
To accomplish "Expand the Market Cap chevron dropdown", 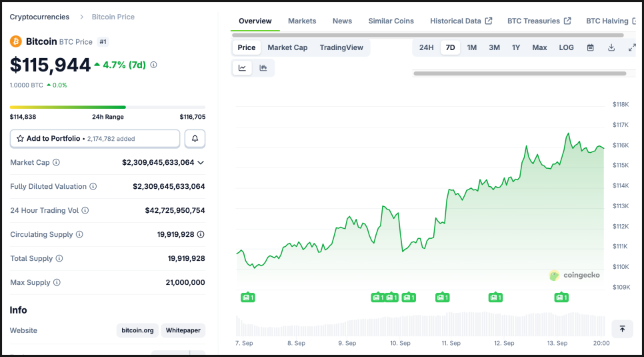I will (x=201, y=162).
